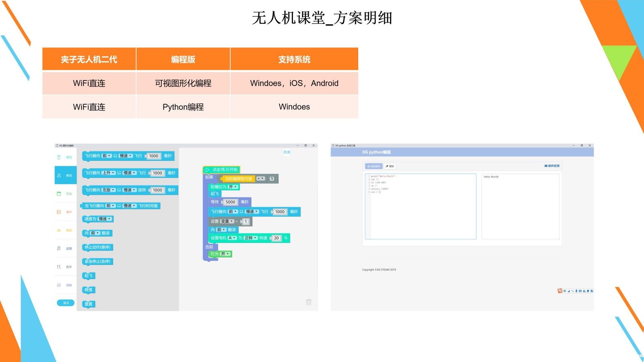Expand the 正转 dropdown in the 设置电机 block
Screen dimensions: 644x362
[250, 238]
